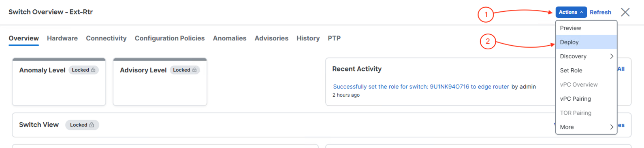Choose Preview in the Actions menu
Screen dimensions: 644x148
pyautogui.click(x=586, y=28)
